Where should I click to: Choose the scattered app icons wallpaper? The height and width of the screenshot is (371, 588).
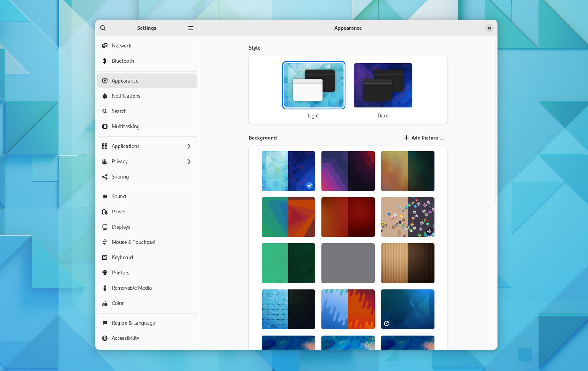pyautogui.click(x=408, y=217)
